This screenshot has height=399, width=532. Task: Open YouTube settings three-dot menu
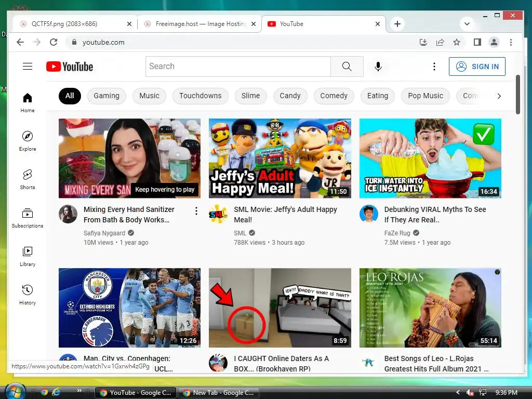(x=434, y=66)
